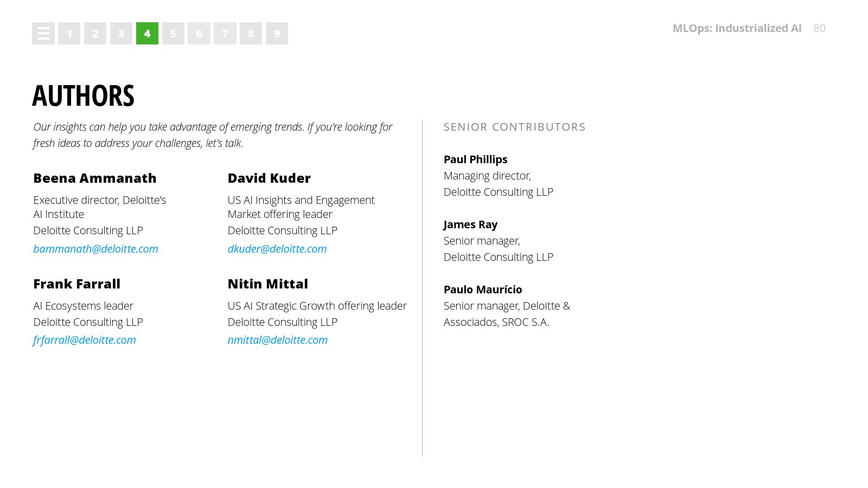868x488 pixels.
Task: Go to section 2 navigation box
Action: (95, 34)
